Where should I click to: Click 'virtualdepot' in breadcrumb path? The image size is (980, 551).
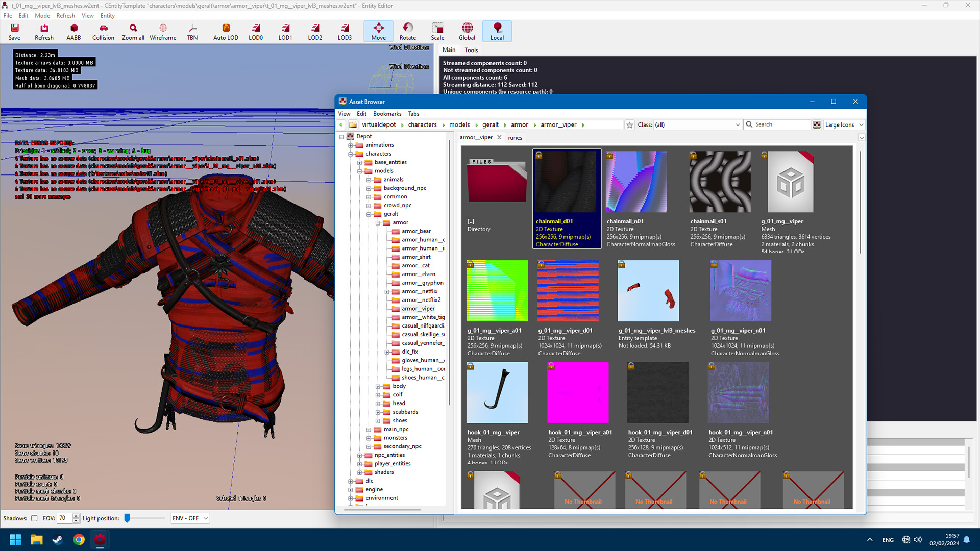379,125
